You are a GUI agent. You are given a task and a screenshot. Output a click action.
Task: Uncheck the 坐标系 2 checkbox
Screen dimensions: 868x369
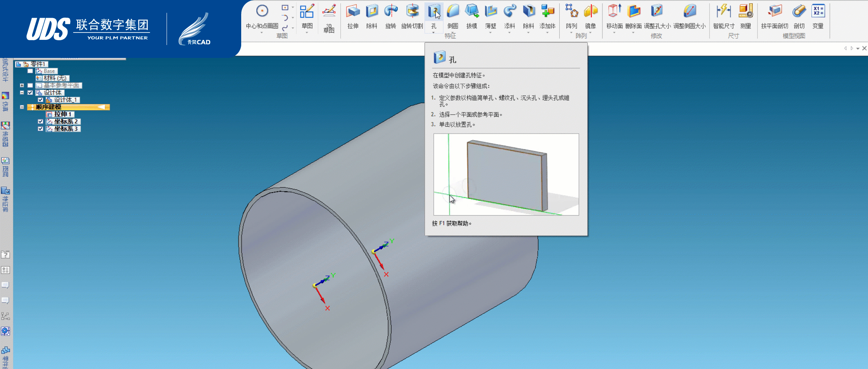(41, 121)
